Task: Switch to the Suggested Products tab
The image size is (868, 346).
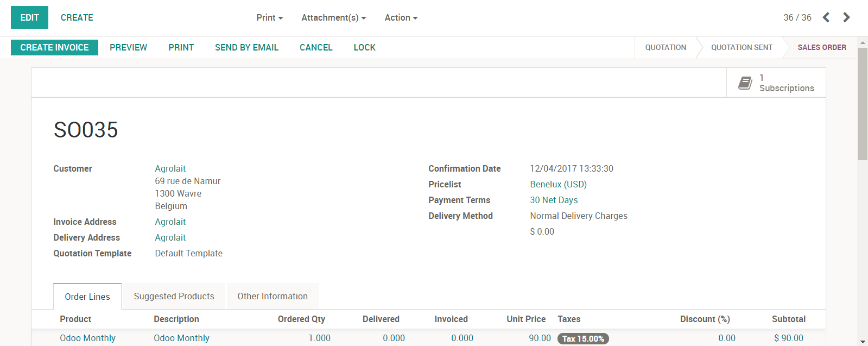Action: pos(174,296)
